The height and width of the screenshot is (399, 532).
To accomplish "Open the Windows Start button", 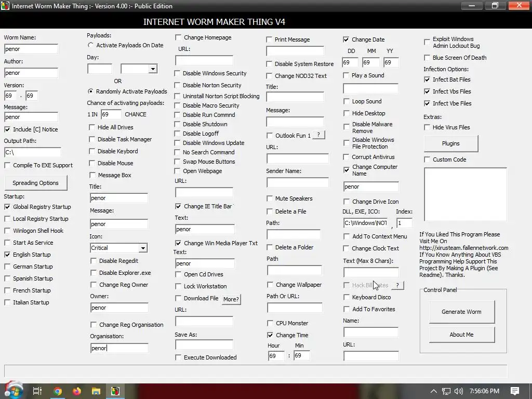I will (x=14, y=391).
